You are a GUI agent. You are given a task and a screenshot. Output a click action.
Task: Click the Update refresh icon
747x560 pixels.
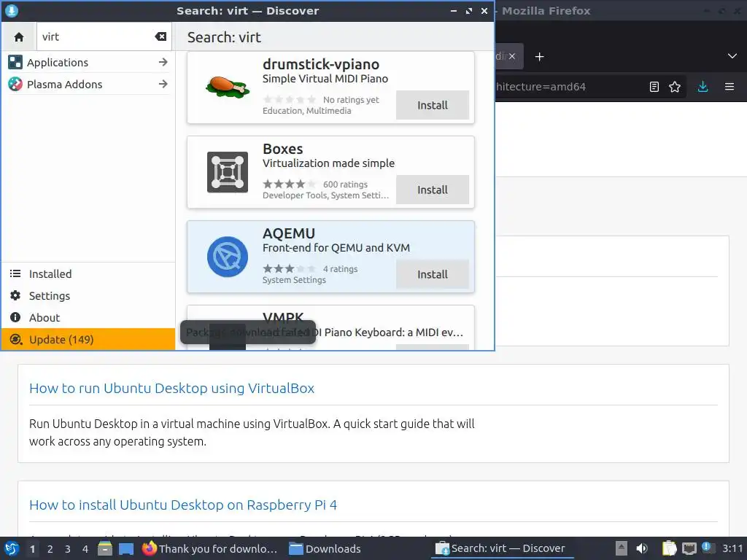tap(15, 339)
